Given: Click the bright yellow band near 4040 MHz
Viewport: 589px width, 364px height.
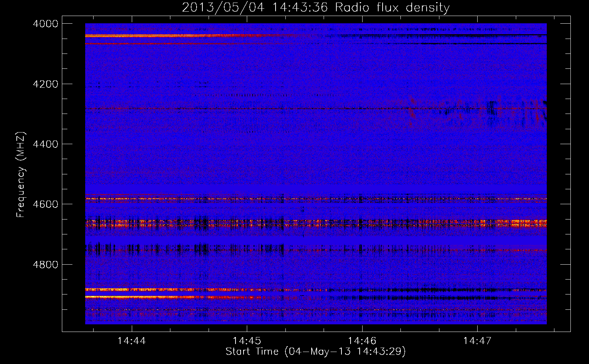Looking at the screenshot, I should 146,36.
